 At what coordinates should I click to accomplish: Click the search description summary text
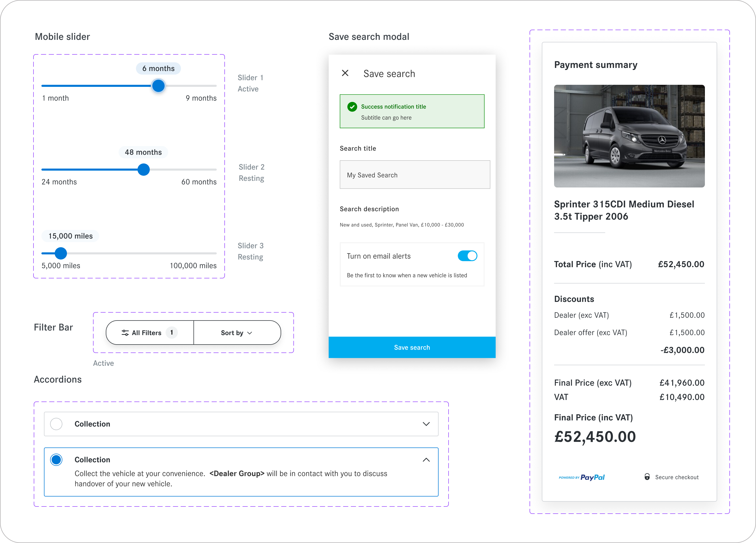point(402,225)
